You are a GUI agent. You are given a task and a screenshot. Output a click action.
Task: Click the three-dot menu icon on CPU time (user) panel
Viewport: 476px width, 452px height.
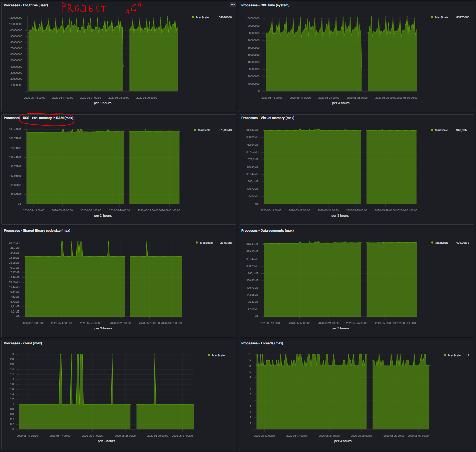point(233,4)
